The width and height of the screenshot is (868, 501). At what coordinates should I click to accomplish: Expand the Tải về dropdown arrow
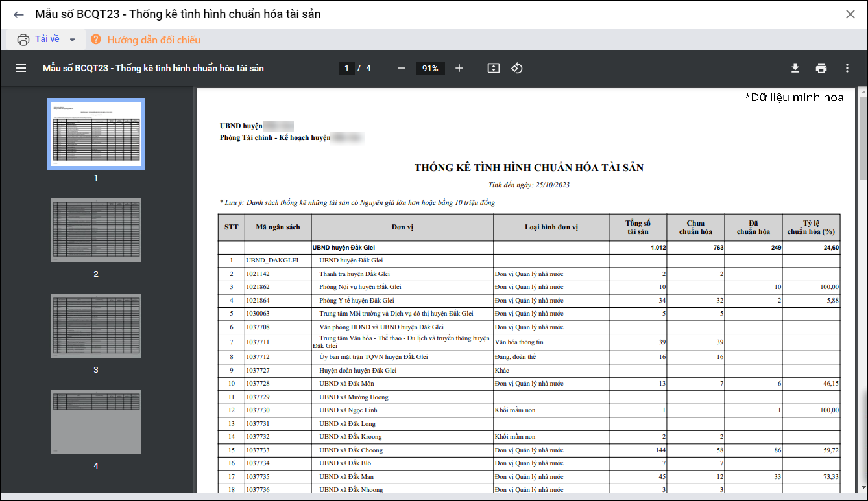[x=73, y=40]
